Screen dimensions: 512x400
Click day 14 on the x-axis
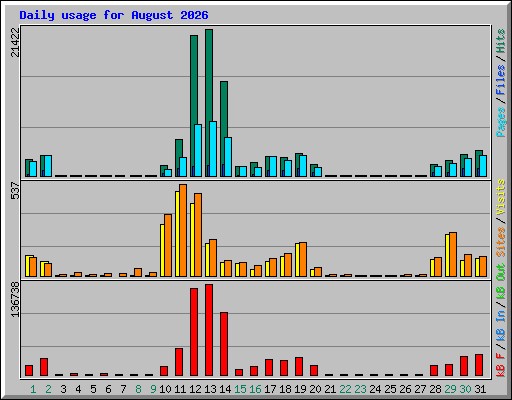[225, 389]
